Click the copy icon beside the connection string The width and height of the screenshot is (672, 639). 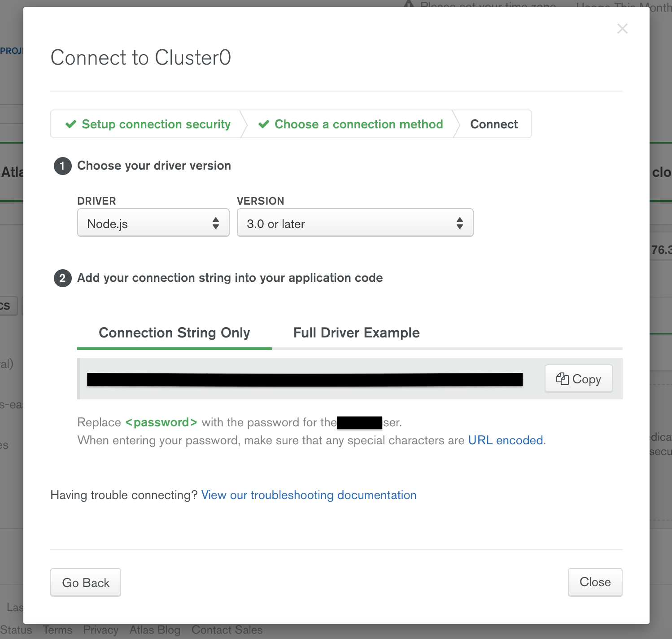click(x=562, y=379)
